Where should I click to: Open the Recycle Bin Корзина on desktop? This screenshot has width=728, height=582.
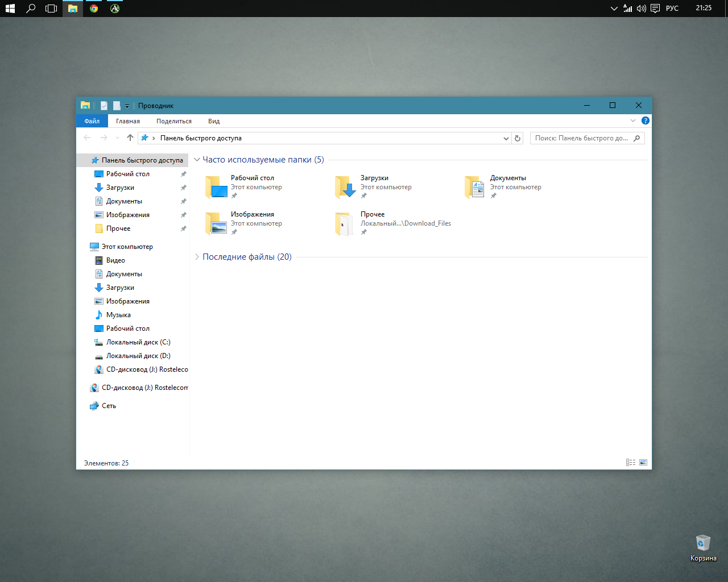pyautogui.click(x=704, y=548)
